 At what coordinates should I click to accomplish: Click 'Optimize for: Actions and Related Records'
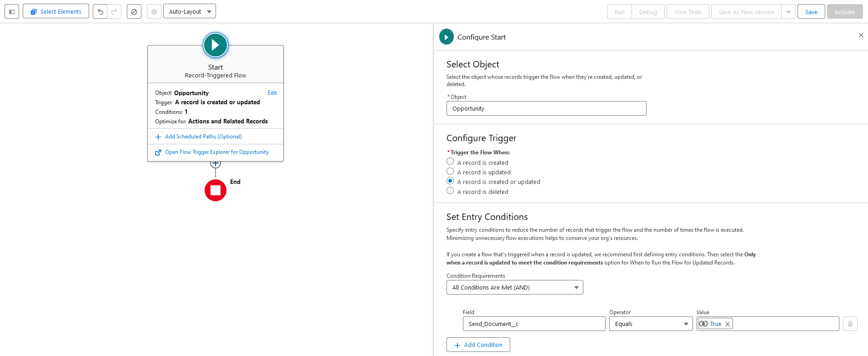pyautogui.click(x=211, y=121)
